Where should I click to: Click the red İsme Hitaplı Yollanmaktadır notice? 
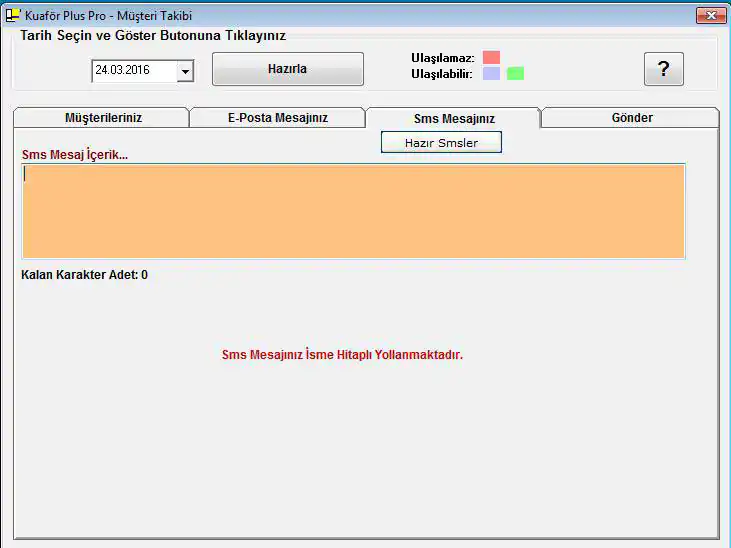(x=342, y=355)
